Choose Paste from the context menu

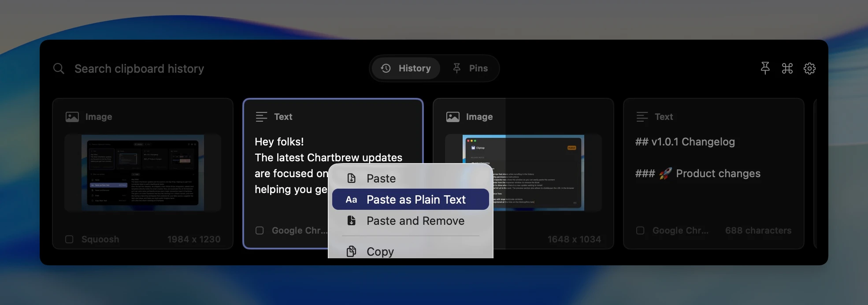click(411, 179)
